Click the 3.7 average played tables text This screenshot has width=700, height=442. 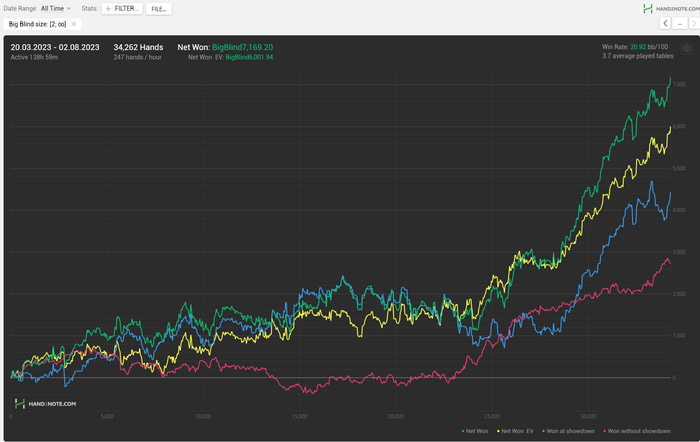[638, 56]
